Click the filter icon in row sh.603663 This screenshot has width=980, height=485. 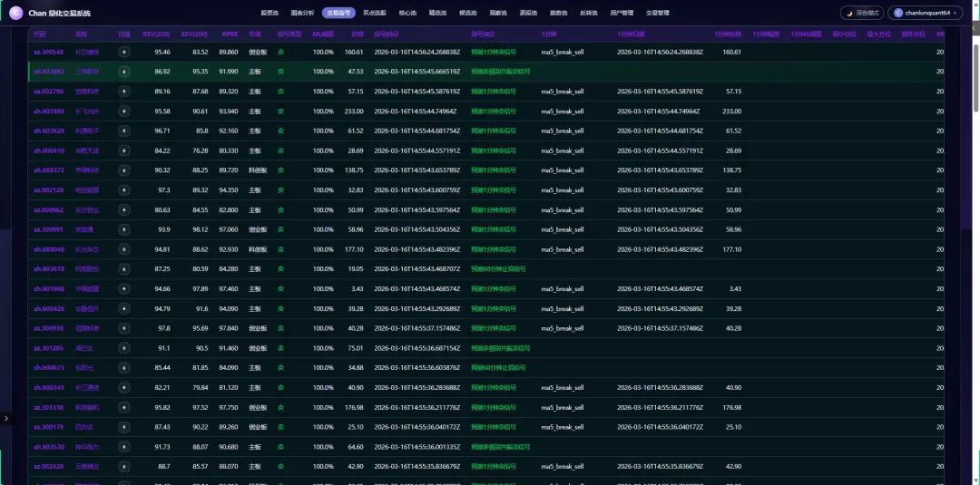pyautogui.click(x=123, y=72)
